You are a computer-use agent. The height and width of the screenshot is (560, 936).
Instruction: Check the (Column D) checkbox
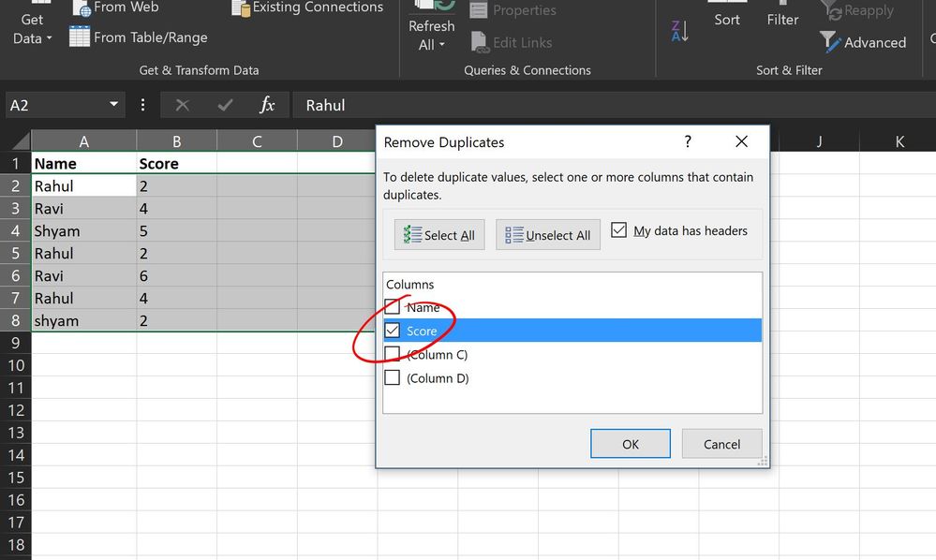(x=393, y=377)
